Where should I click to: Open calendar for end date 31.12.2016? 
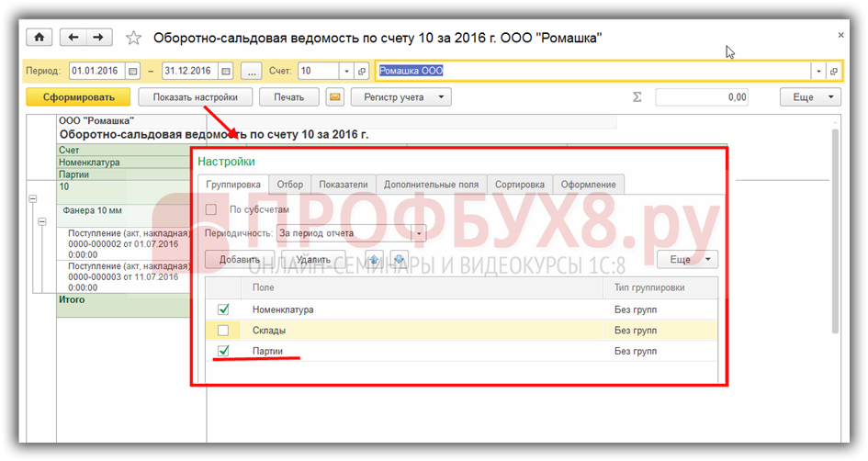click(225, 72)
